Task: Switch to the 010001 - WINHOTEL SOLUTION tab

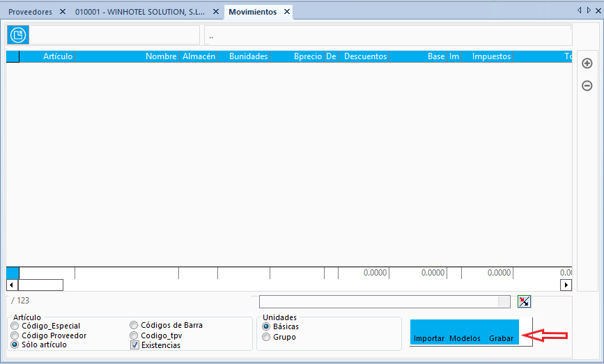Action: 140,12
